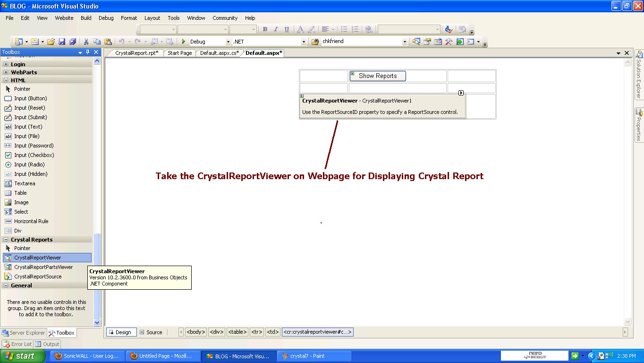644x363 pixels.
Task: Click the bulleted list icon
Action: click(344, 29)
